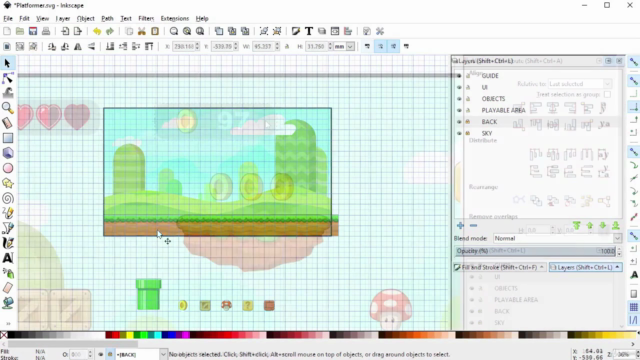
Task: Click the zoom percentage field
Action: click(623, 354)
